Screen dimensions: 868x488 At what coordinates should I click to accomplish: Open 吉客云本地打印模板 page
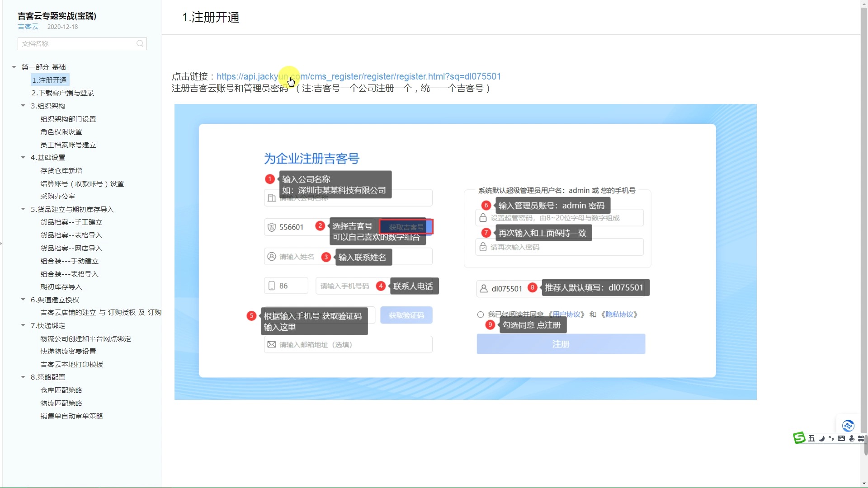click(72, 364)
